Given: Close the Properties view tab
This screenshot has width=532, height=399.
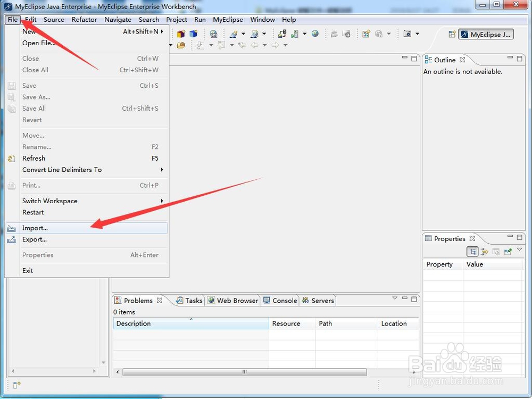Looking at the screenshot, I should (x=472, y=238).
